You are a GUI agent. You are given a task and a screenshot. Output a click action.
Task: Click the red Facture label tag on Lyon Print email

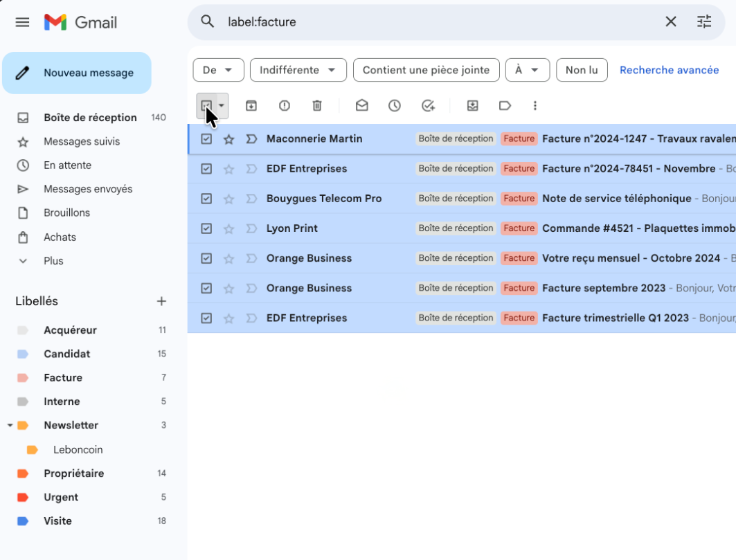pyautogui.click(x=519, y=228)
